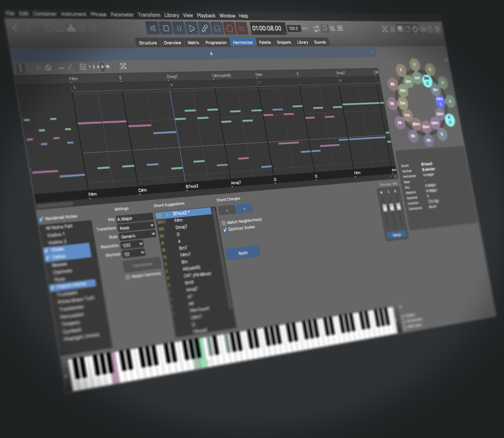Switch to the Progression tab
The image size is (504, 438).
click(x=216, y=42)
